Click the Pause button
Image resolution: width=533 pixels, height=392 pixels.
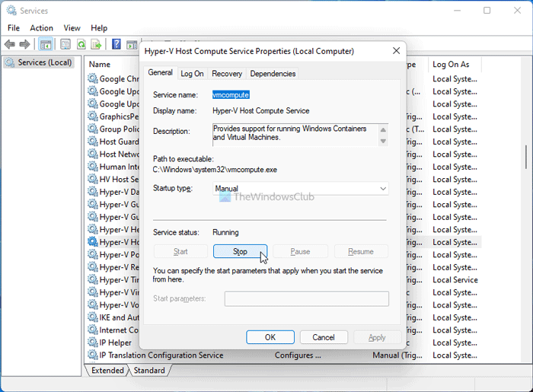click(x=300, y=251)
